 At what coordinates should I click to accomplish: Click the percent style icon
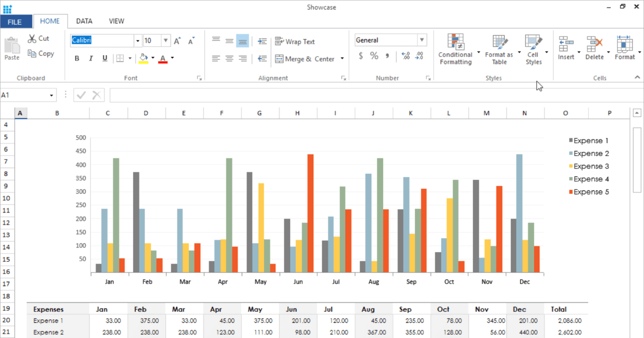tap(374, 56)
